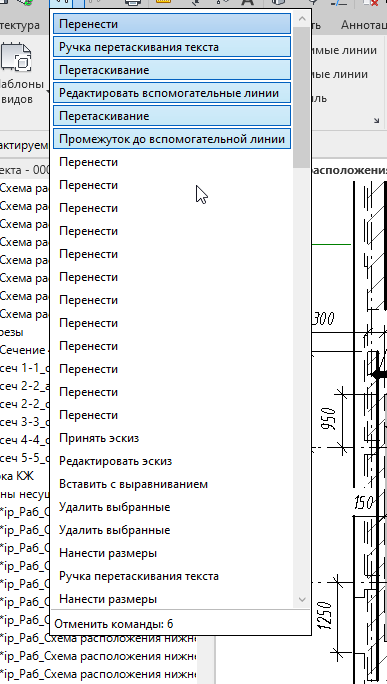Choose 'Промежуток до вспомогательной линии' undo entry
This screenshot has height=684, width=387.
[172, 139]
